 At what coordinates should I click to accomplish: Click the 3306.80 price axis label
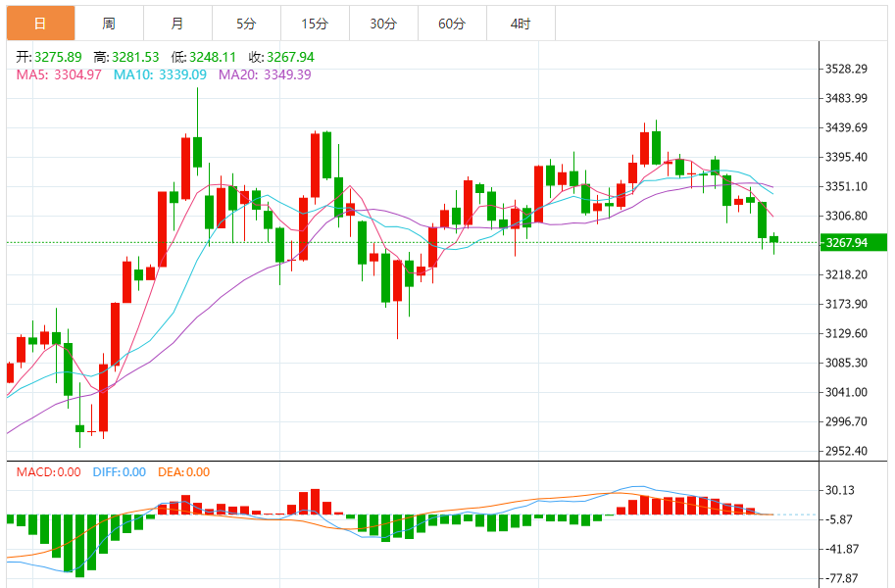click(x=847, y=216)
